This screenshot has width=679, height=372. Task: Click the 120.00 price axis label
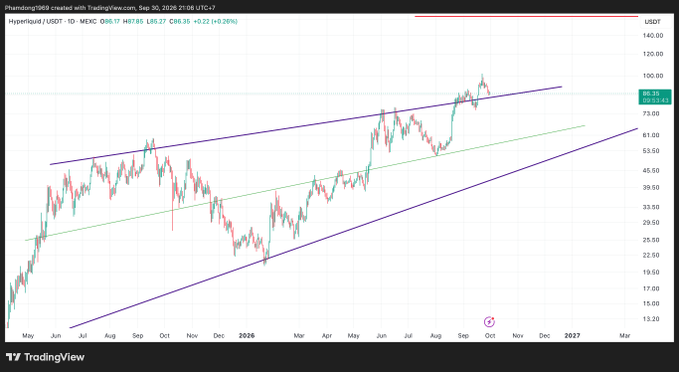click(x=653, y=54)
